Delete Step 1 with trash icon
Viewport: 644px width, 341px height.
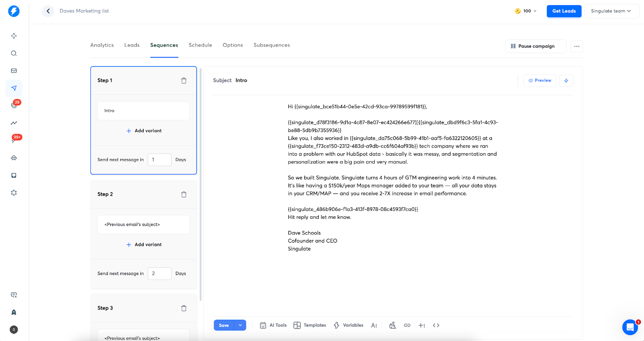coord(184,80)
